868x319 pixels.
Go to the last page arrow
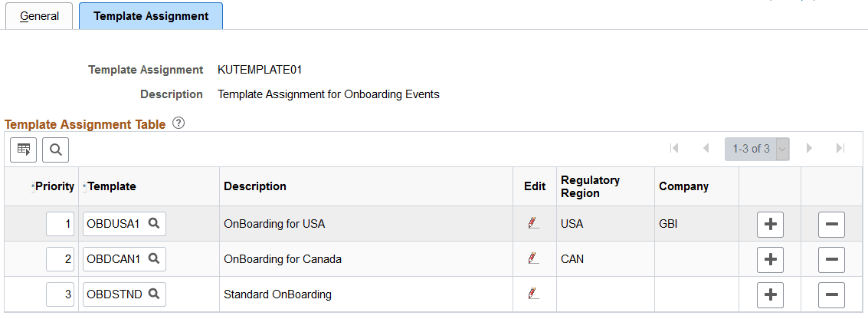click(x=840, y=149)
